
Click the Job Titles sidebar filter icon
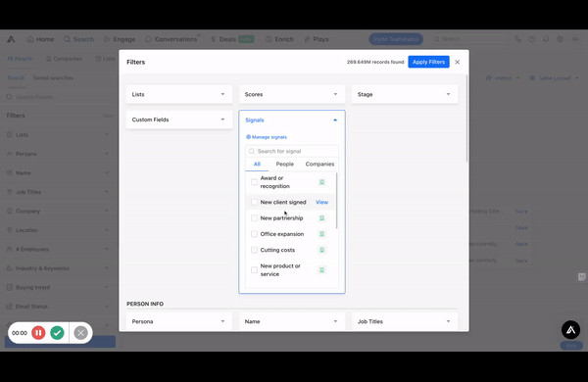click(10, 192)
